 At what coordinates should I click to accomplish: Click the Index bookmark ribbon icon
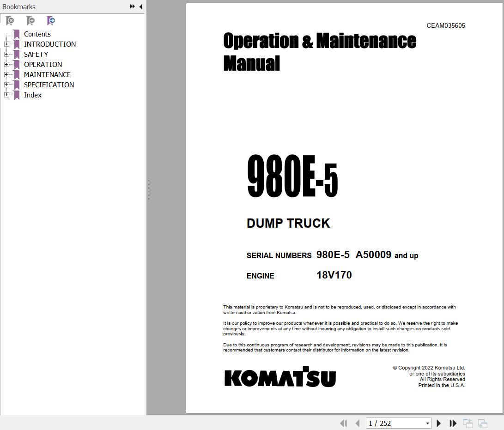(x=17, y=95)
